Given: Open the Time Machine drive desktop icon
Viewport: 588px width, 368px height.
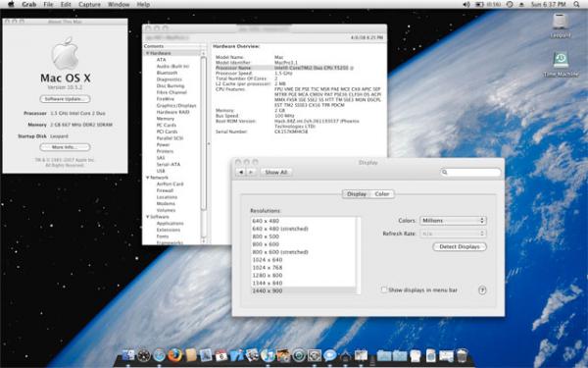Looking at the screenshot, I should pyautogui.click(x=561, y=60).
